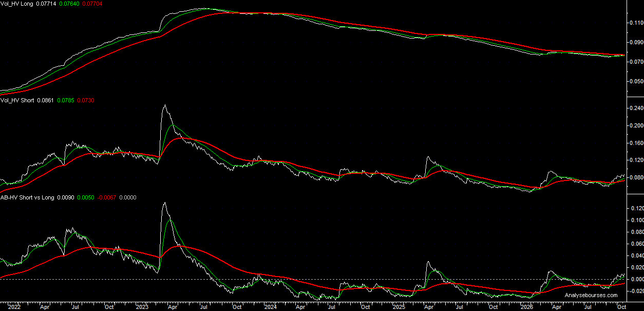Viewport: 644px width, 311px height.
Task: Click the white 0.0861 value of Vol_HV Short
Action: (46, 100)
